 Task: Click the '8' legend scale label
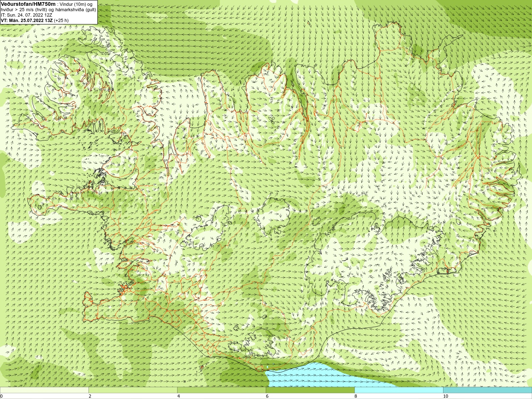(x=356, y=396)
